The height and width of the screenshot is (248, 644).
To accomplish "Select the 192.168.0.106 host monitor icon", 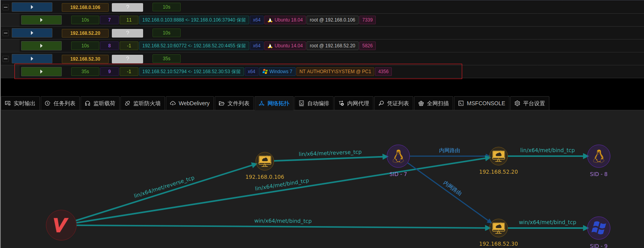I will (x=265, y=161).
